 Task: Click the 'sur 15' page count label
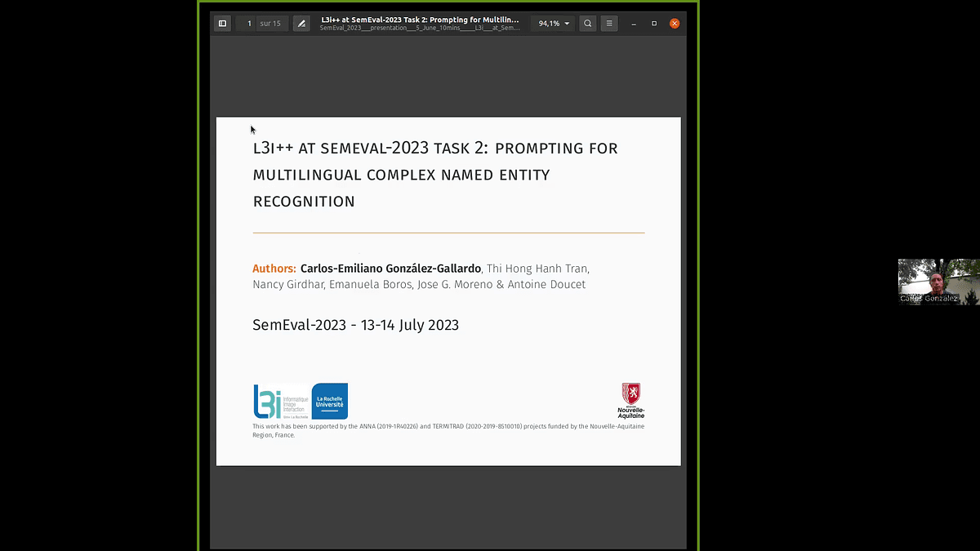(x=270, y=24)
